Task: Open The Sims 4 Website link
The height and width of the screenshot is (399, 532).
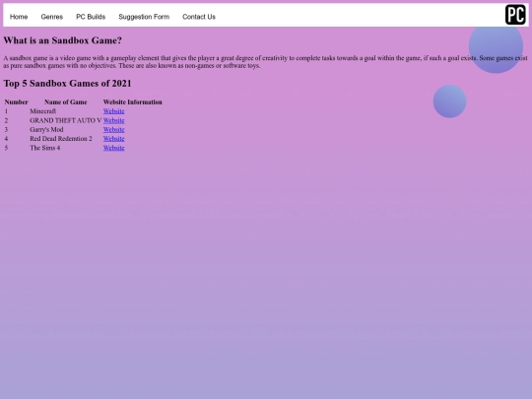Action: pos(113,148)
